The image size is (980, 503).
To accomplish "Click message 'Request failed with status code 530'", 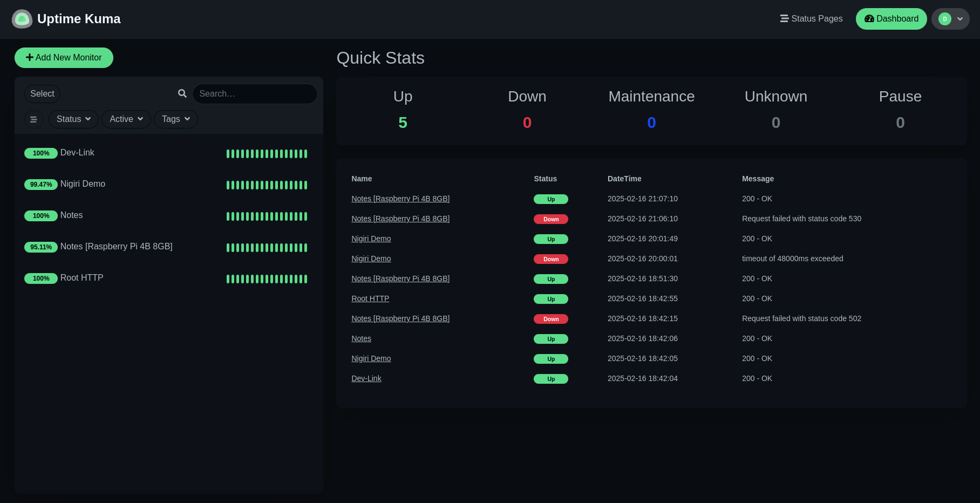I will (x=801, y=219).
